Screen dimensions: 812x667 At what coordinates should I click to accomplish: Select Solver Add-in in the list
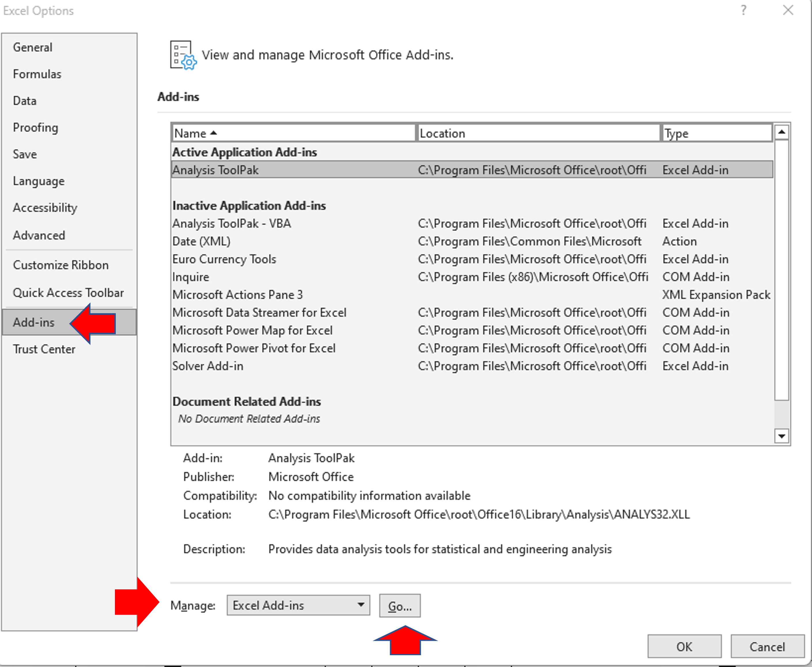click(208, 366)
